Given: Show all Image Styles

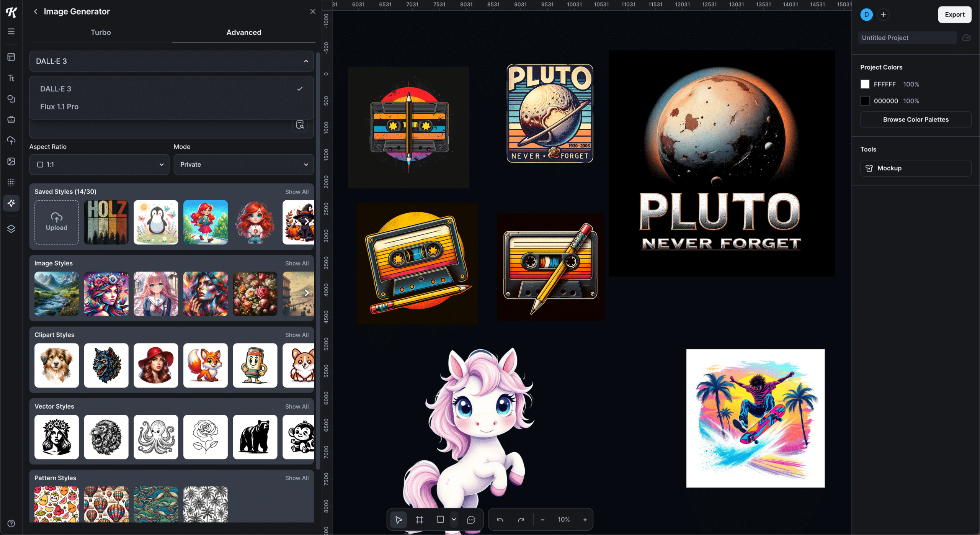Looking at the screenshot, I should tap(297, 263).
